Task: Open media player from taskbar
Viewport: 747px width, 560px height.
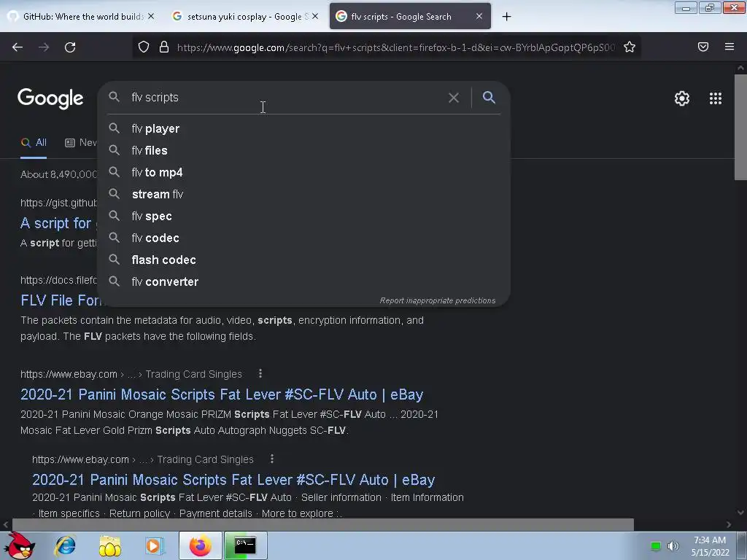Action: (154, 545)
